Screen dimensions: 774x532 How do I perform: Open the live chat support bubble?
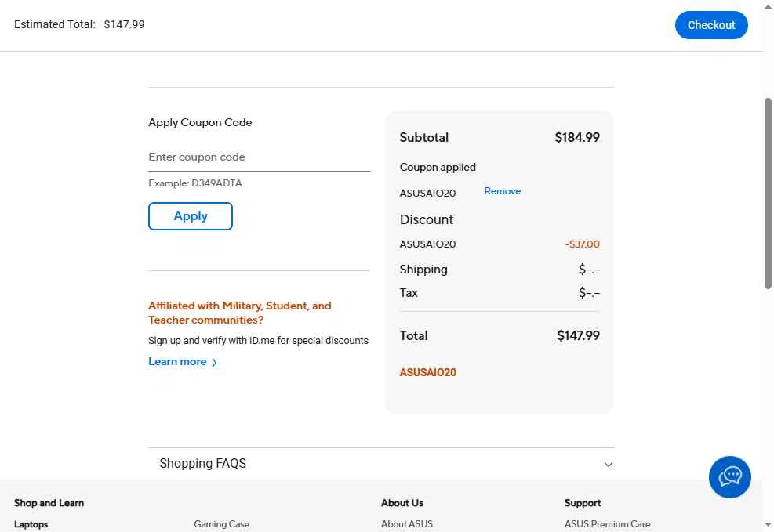click(x=729, y=477)
